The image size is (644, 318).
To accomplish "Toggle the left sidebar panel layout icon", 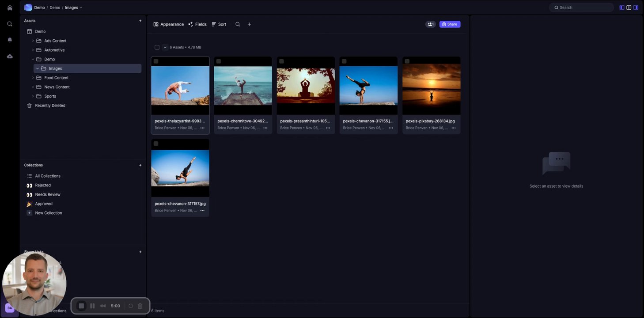I will tap(622, 8).
